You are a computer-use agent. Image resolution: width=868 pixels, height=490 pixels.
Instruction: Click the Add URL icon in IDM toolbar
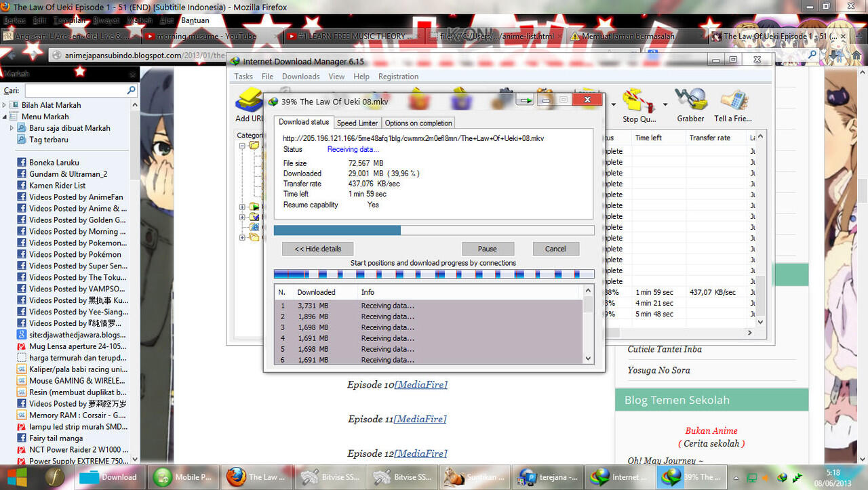click(x=249, y=99)
